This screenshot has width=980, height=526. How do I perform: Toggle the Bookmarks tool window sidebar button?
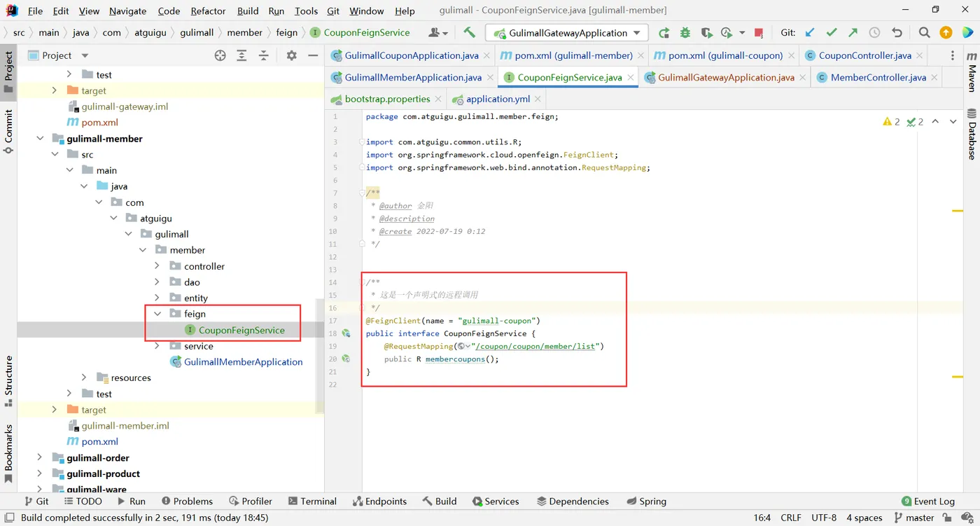tap(8, 454)
